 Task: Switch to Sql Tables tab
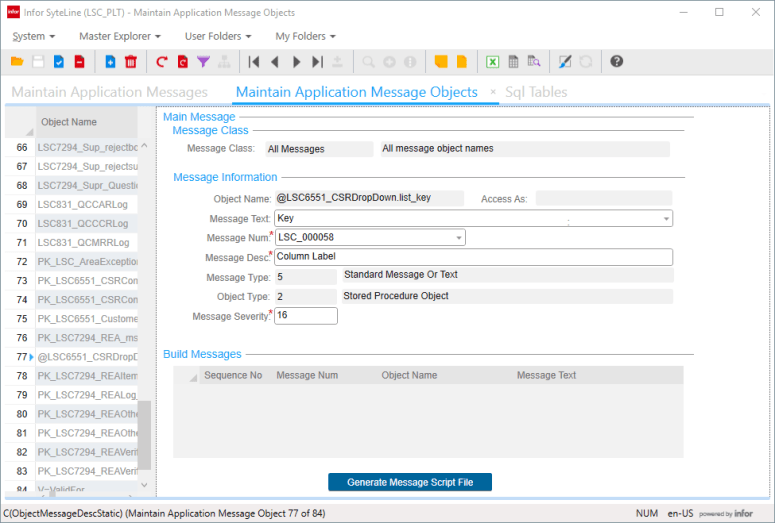point(536,92)
